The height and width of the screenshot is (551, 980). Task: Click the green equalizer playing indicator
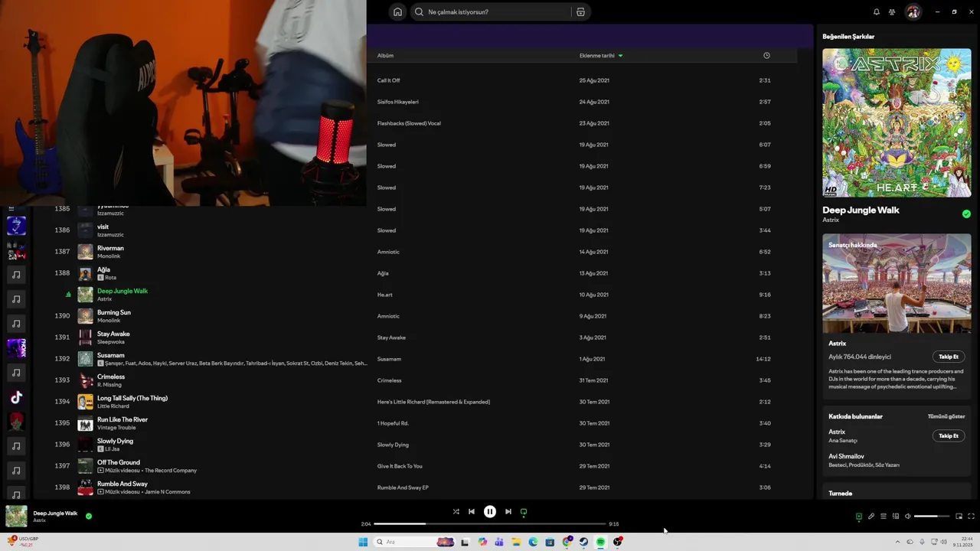(x=68, y=294)
